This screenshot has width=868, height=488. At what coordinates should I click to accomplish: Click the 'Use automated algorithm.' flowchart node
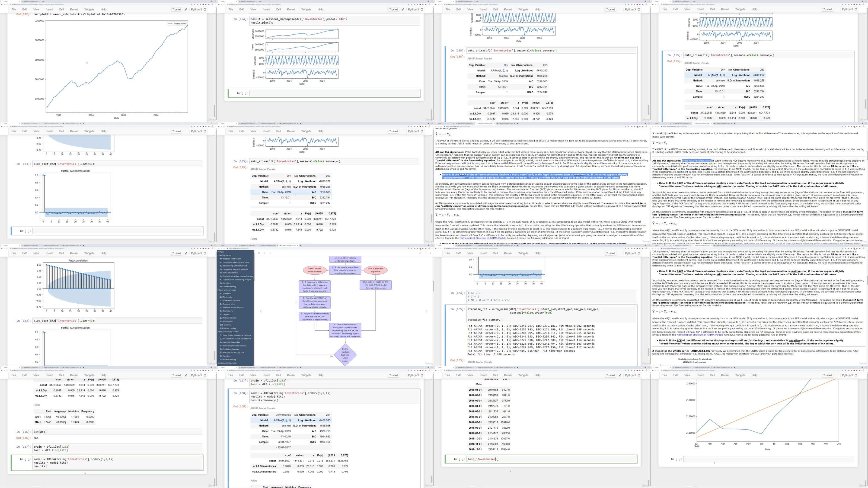pyautogui.click(x=376, y=270)
